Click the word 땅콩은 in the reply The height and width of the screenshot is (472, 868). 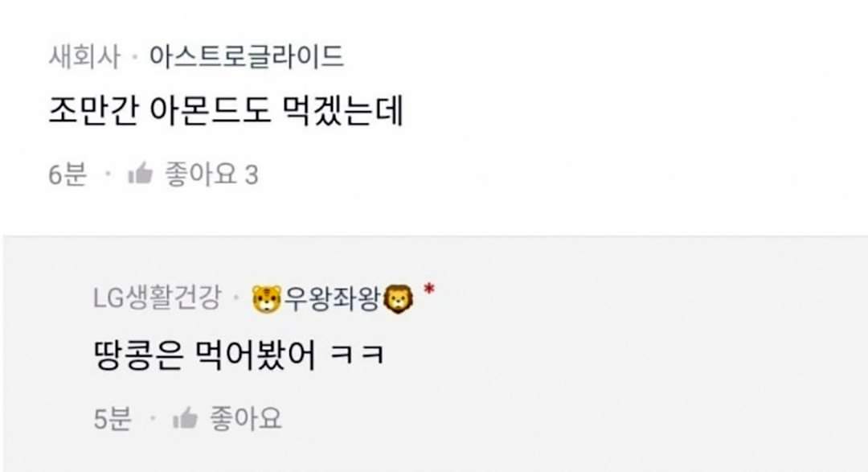(139, 355)
